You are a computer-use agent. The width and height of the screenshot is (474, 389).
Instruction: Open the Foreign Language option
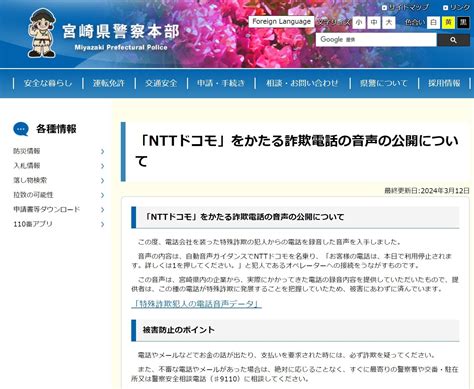pyautogui.click(x=281, y=22)
